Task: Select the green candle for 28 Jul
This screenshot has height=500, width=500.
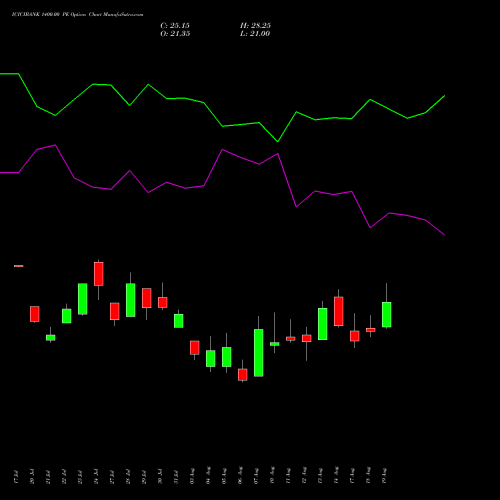Action: pyautogui.click(x=131, y=300)
